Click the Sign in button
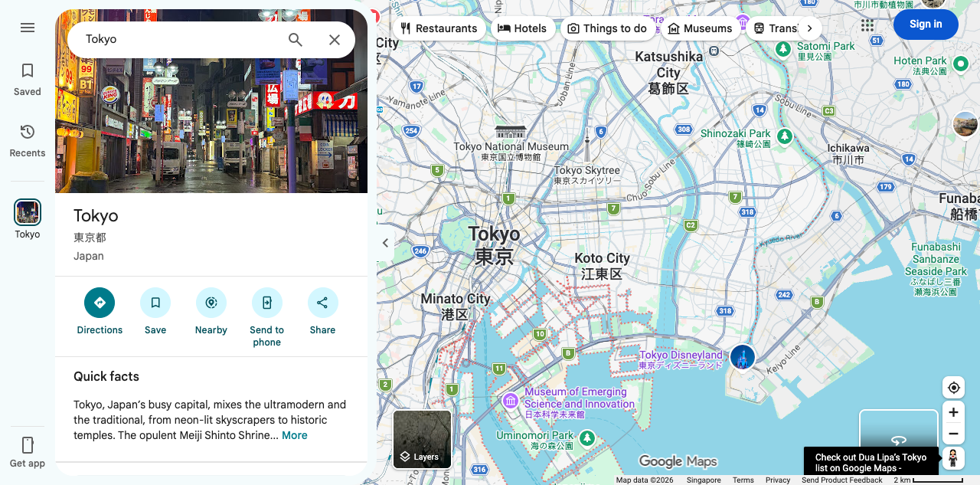 coord(926,25)
